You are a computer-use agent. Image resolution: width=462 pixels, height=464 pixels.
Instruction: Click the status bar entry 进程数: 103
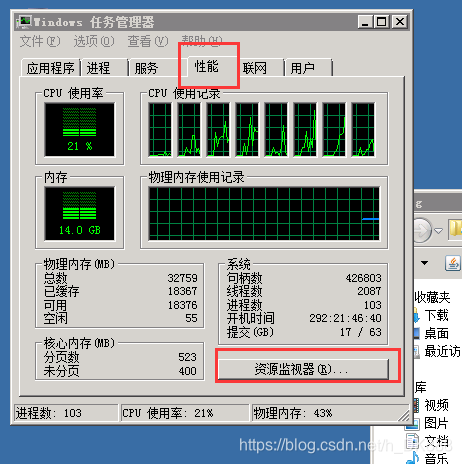coord(66,413)
